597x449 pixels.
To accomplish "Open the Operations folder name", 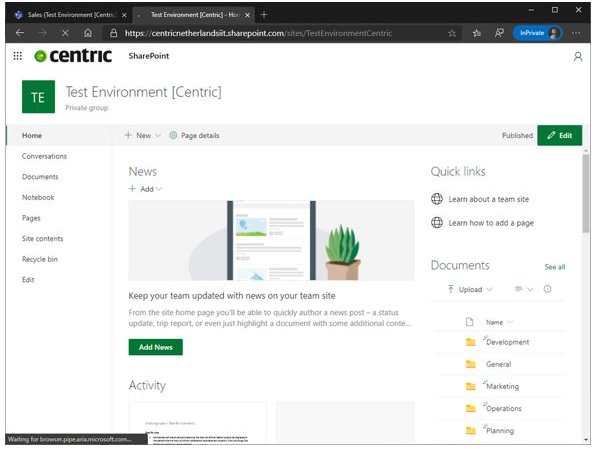I will click(x=504, y=408).
